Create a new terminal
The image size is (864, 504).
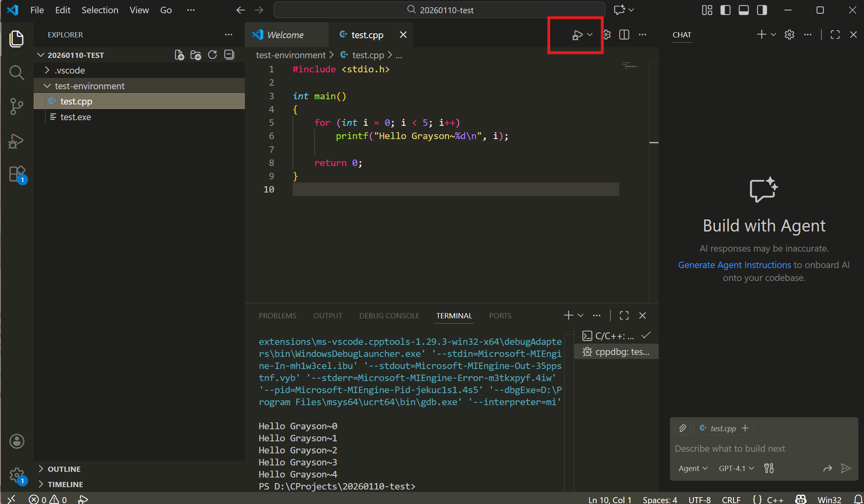click(569, 316)
